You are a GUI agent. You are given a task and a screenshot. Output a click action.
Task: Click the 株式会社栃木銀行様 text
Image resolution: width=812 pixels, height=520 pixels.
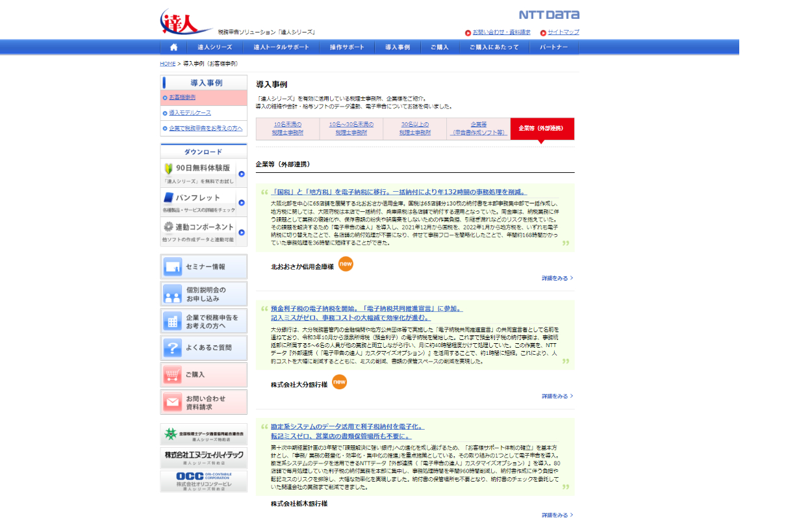tap(299, 504)
